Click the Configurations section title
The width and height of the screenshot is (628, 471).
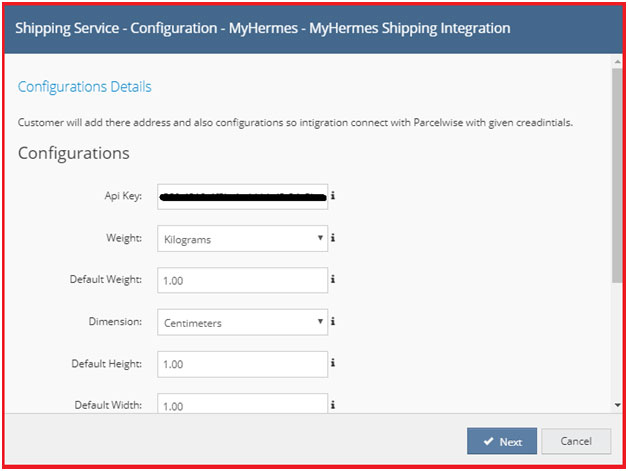click(74, 153)
